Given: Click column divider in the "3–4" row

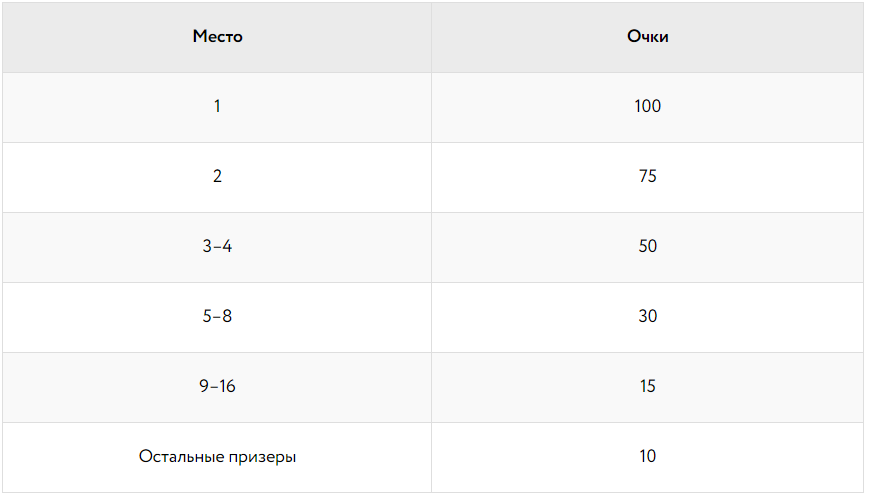Looking at the screenshot, I should pyautogui.click(x=432, y=246).
